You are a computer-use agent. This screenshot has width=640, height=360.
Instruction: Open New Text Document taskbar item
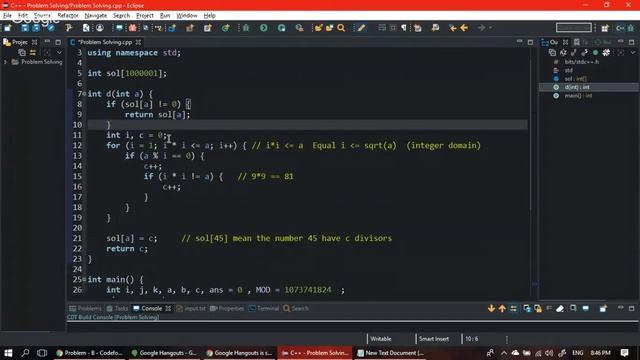pos(391,353)
